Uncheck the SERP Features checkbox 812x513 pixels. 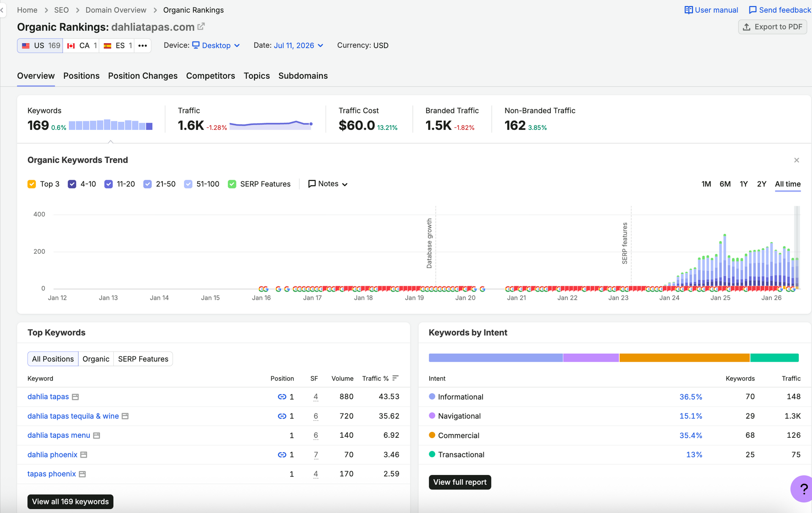click(232, 184)
